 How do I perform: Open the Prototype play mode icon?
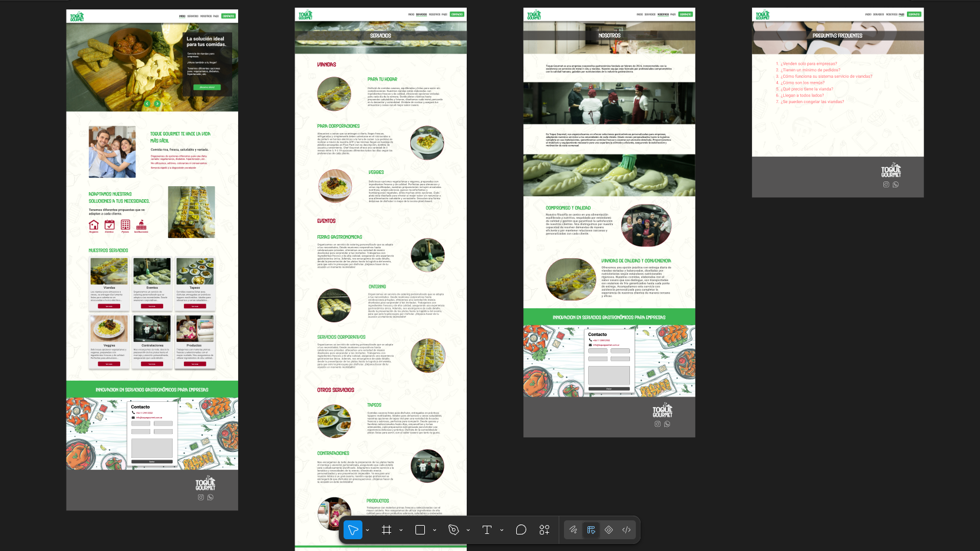click(x=609, y=530)
